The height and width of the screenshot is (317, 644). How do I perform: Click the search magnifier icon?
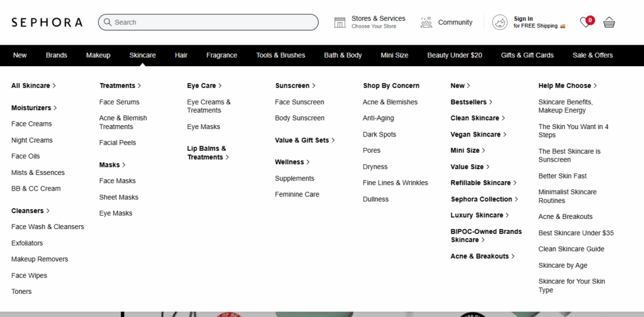pos(108,22)
